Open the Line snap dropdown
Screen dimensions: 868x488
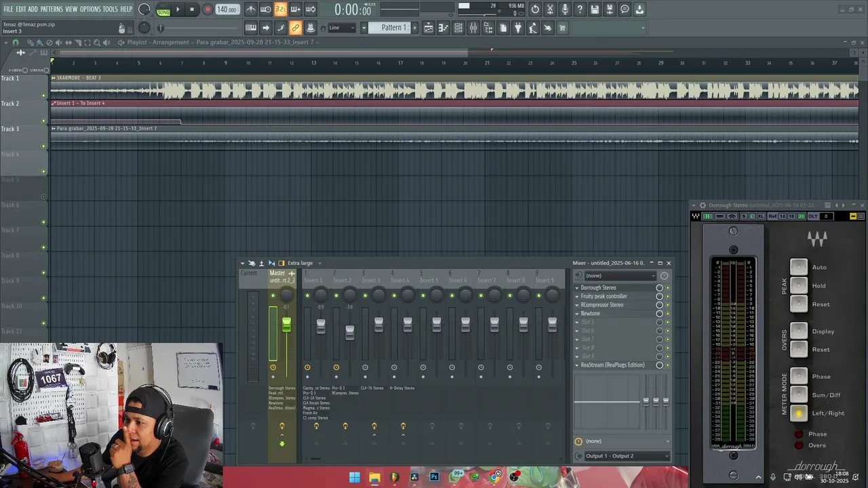[342, 28]
